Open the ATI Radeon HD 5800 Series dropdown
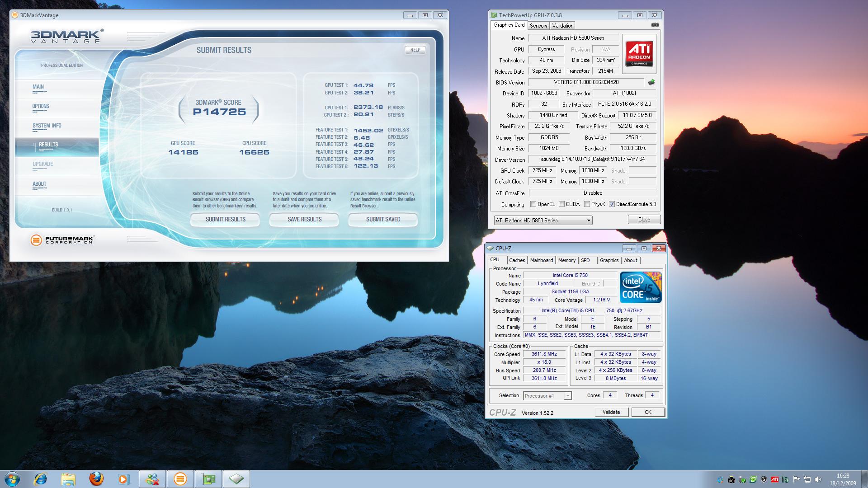 543,220
